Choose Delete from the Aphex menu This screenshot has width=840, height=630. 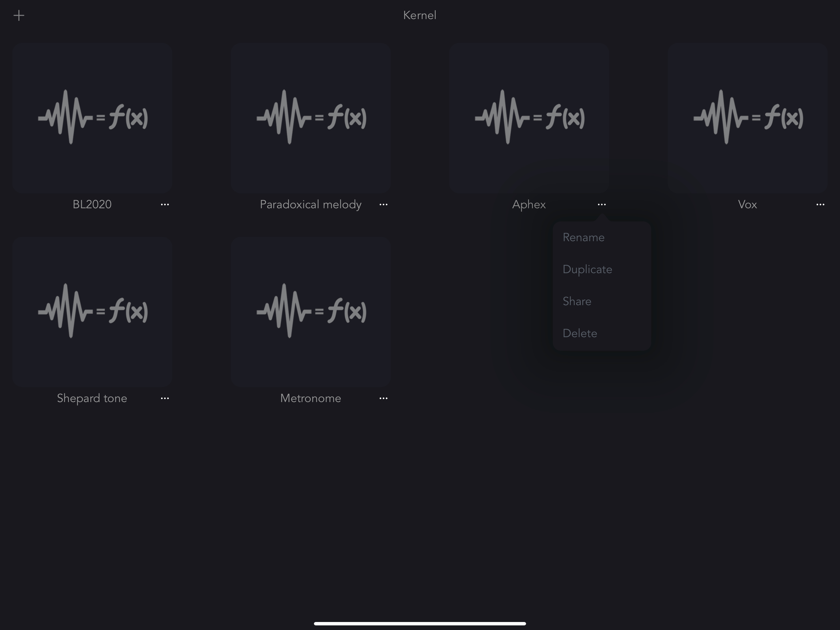coord(601,333)
